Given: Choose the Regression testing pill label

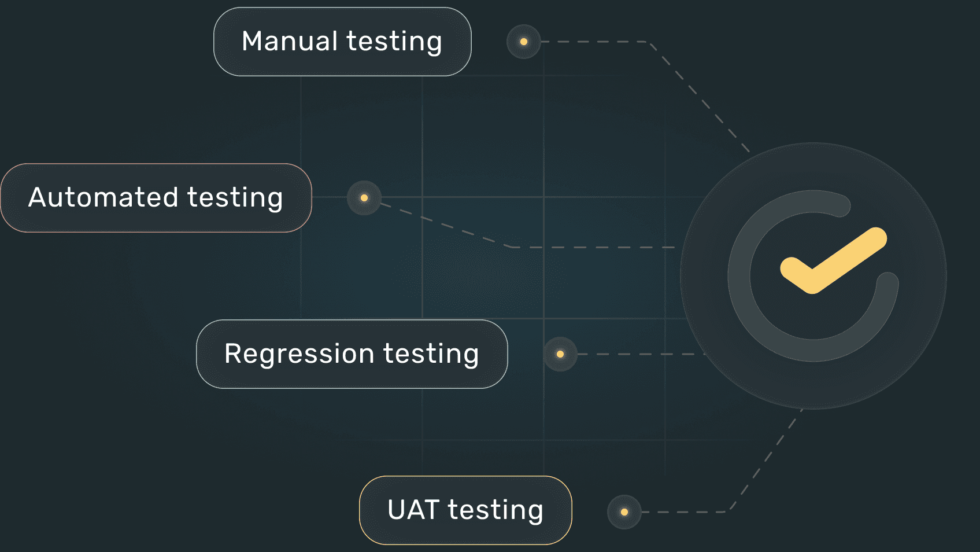Looking at the screenshot, I should pos(352,354).
